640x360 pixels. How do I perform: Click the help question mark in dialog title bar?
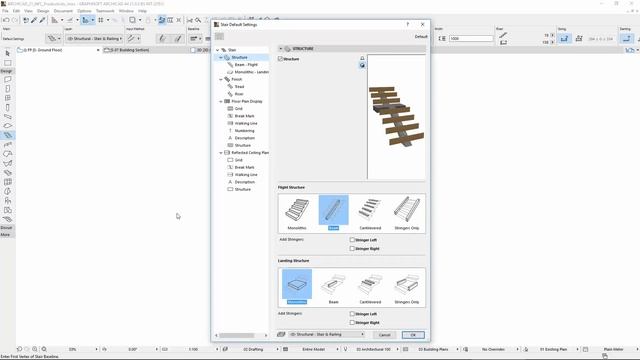point(407,24)
